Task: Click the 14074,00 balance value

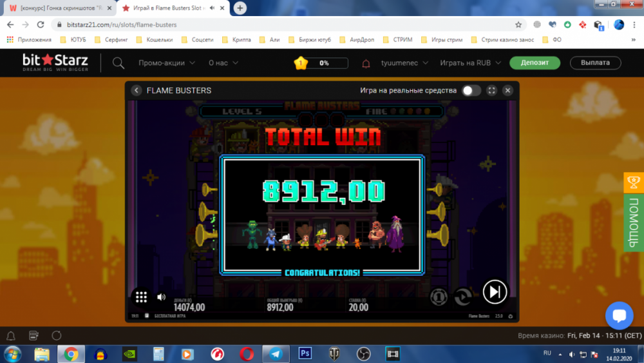Action: coord(189,307)
